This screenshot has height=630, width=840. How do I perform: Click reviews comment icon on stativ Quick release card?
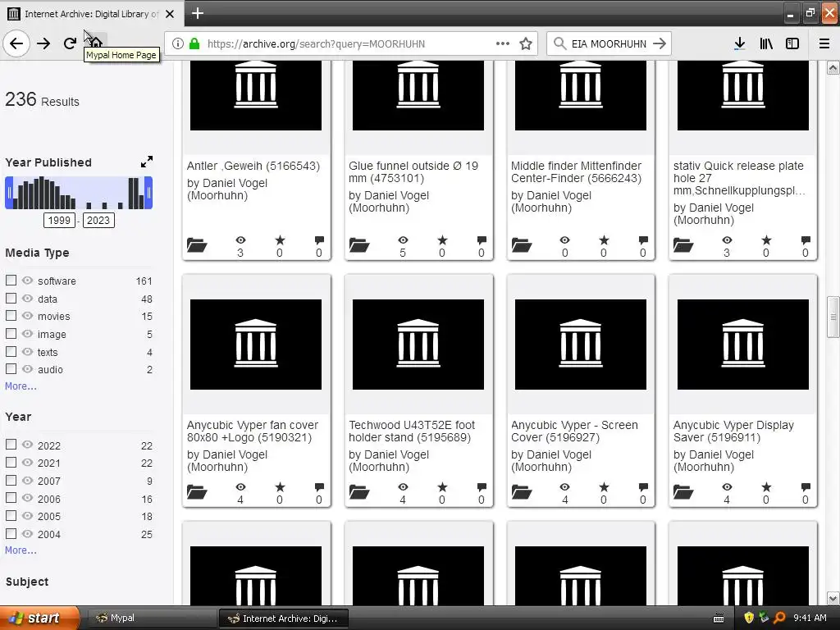pos(806,240)
